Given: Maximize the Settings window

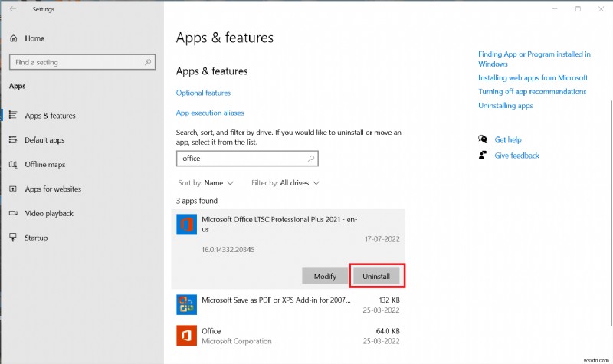Looking at the screenshot, I should click(x=578, y=9).
